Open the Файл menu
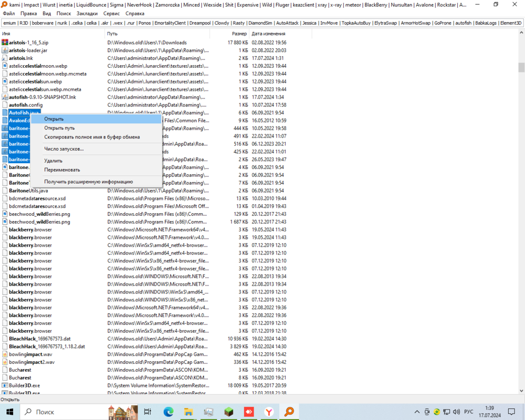525x420 pixels. pyautogui.click(x=9, y=14)
